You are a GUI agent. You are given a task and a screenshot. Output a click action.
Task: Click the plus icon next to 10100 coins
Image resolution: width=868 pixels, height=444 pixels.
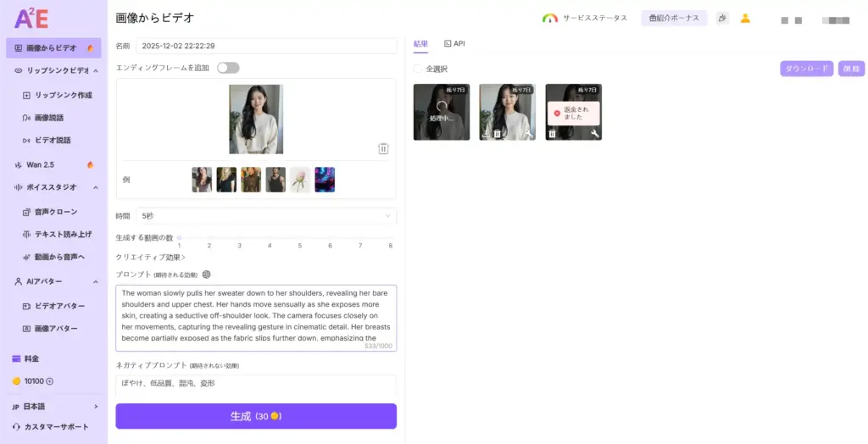tap(49, 381)
